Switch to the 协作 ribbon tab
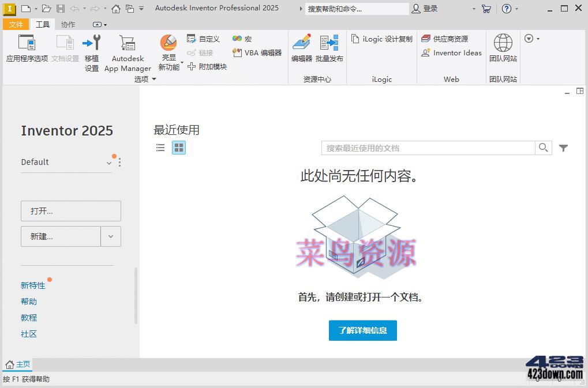 [x=67, y=24]
